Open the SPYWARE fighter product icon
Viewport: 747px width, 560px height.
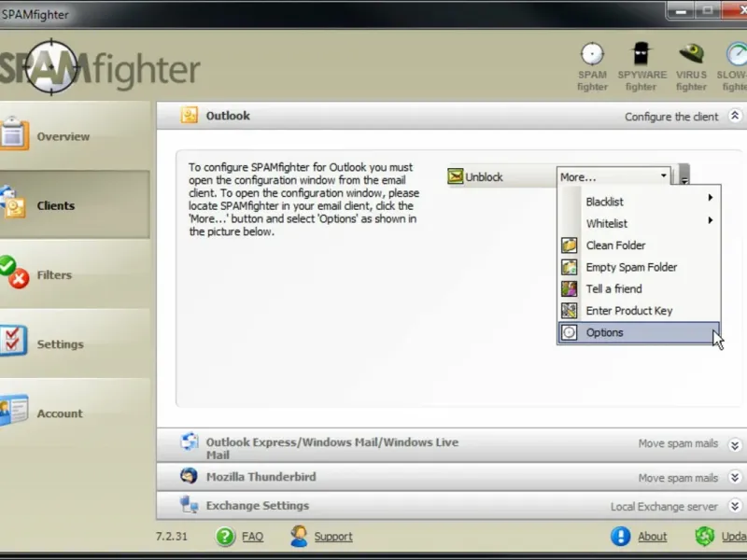[x=641, y=65]
